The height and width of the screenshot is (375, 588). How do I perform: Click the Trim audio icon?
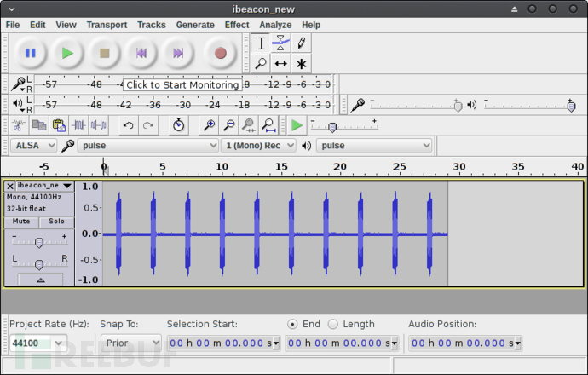tap(78, 125)
